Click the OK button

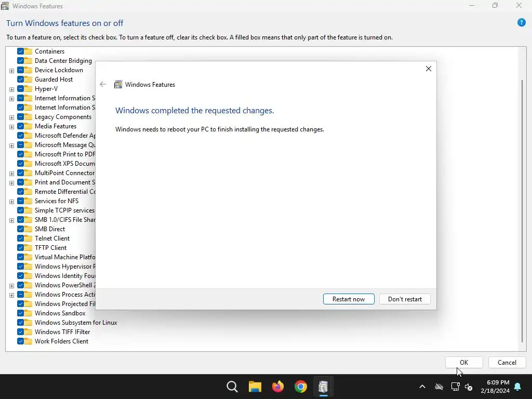[464, 362]
